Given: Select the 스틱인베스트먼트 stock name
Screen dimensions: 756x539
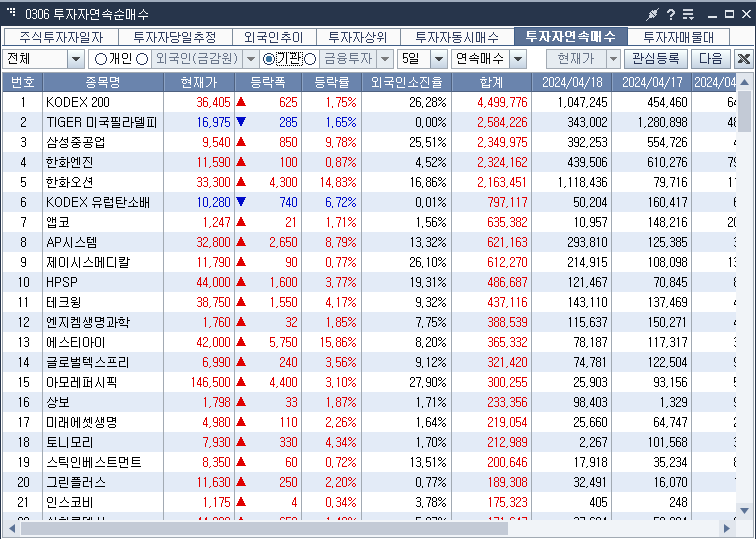Looking at the screenshot, I should [x=94, y=462].
